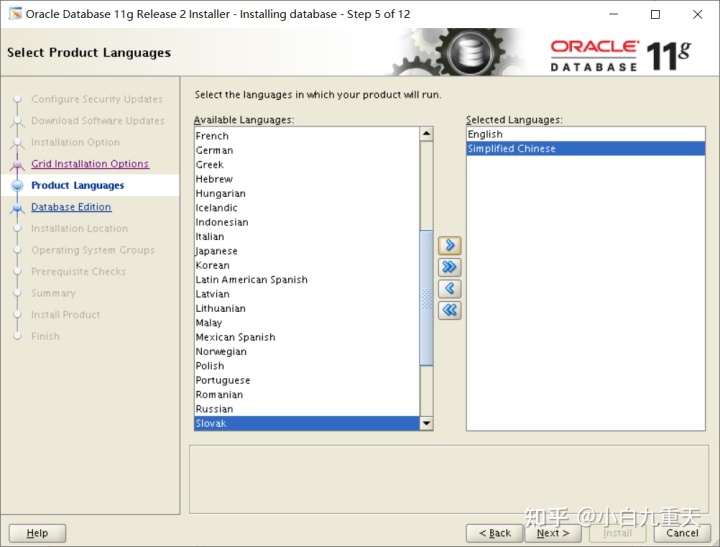Close the installer window
The image size is (720, 547).
(x=698, y=14)
